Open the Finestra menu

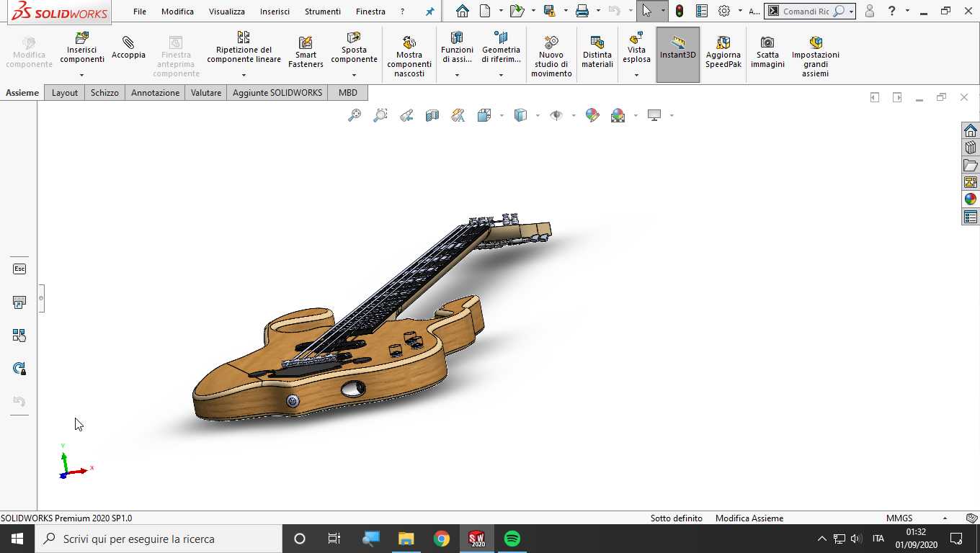tap(370, 12)
